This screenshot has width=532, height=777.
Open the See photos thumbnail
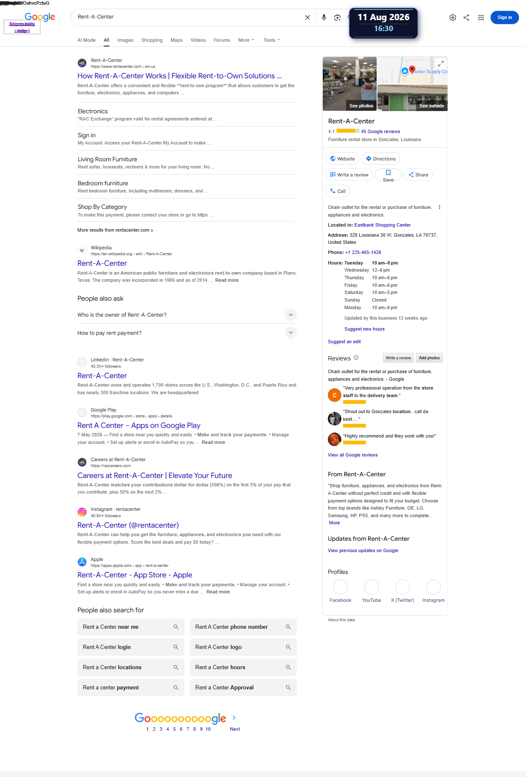(349, 84)
